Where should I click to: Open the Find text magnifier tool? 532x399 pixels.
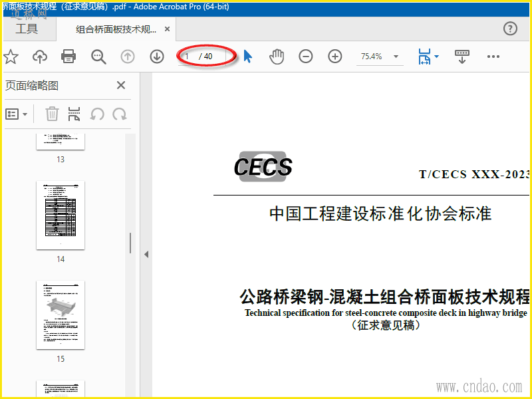pyautogui.click(x=98, y=57)
